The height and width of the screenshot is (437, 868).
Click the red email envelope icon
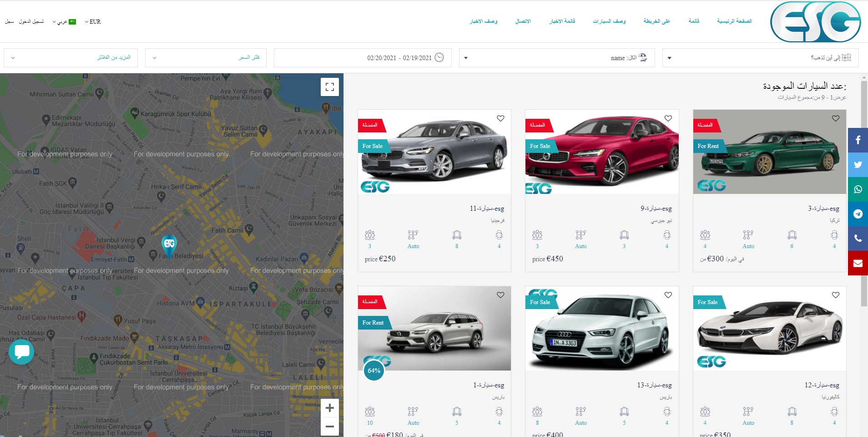click(858, 263)
